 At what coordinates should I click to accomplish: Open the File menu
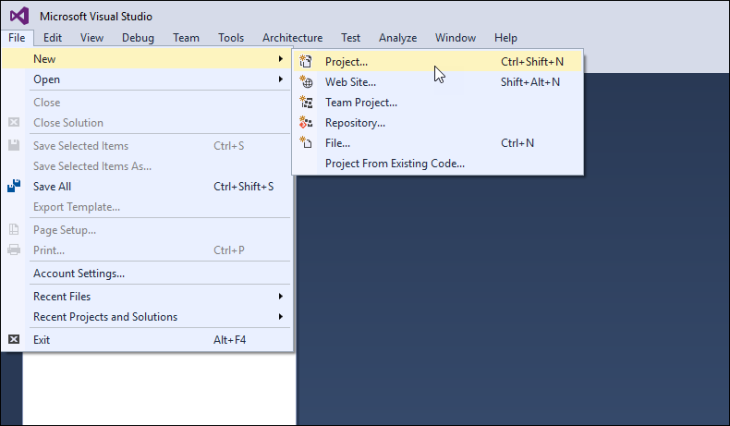[x=17, y=38]
